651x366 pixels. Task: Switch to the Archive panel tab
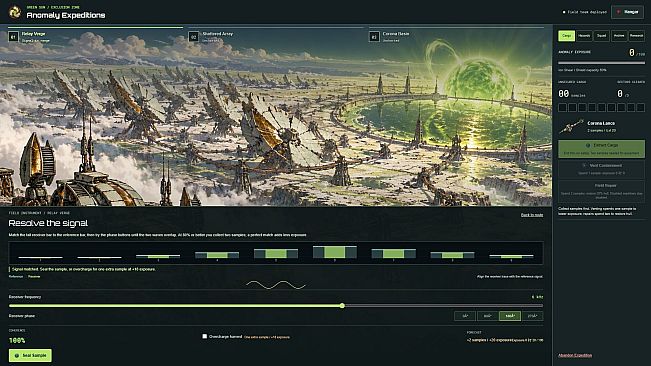pos(619,36)
